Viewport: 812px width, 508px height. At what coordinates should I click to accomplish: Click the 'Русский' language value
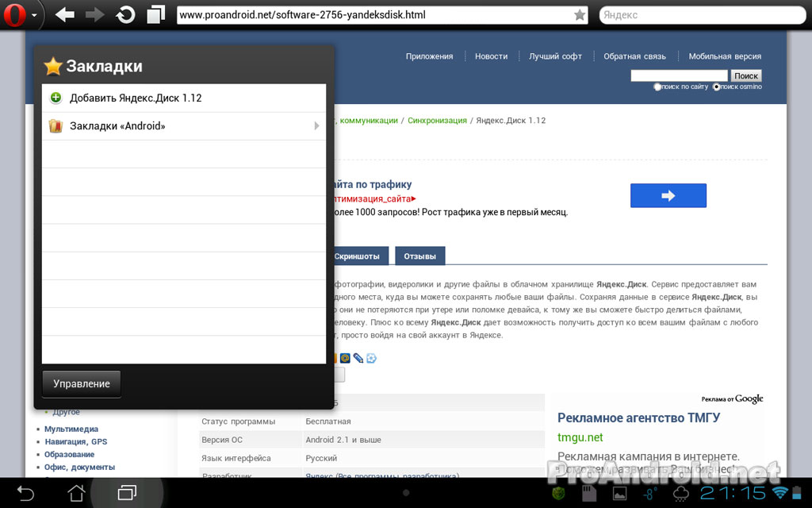(x=321, y=458)
